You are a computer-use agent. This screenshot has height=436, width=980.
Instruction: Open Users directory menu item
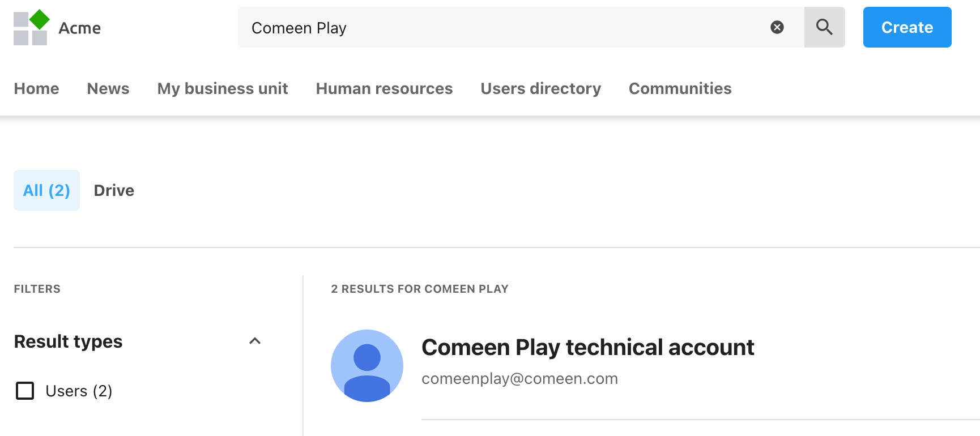(540, 88)
